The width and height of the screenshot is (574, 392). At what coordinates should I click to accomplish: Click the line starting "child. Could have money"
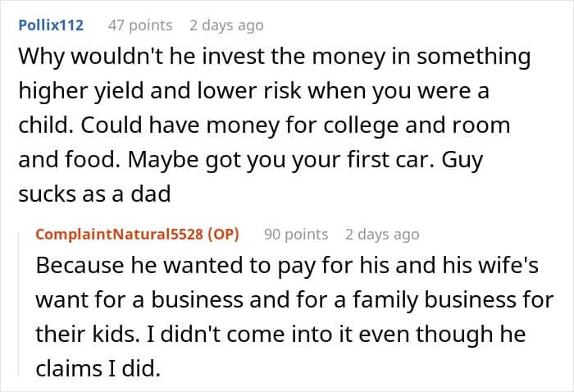pyautogui.click(x=264, y=125)
